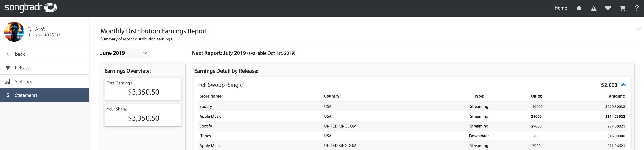This screenshot has width=644, height=150.
Task: Go to the Home page
Action: click(x=561, y=8)
